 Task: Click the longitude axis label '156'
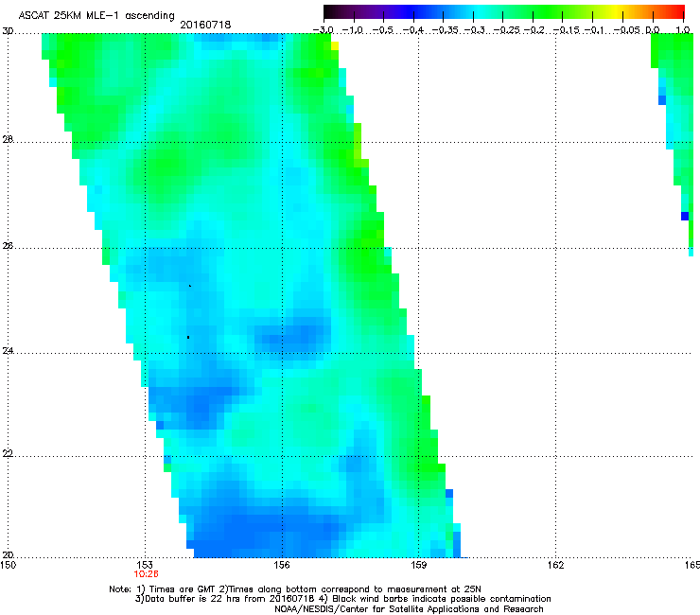point(282,565)
